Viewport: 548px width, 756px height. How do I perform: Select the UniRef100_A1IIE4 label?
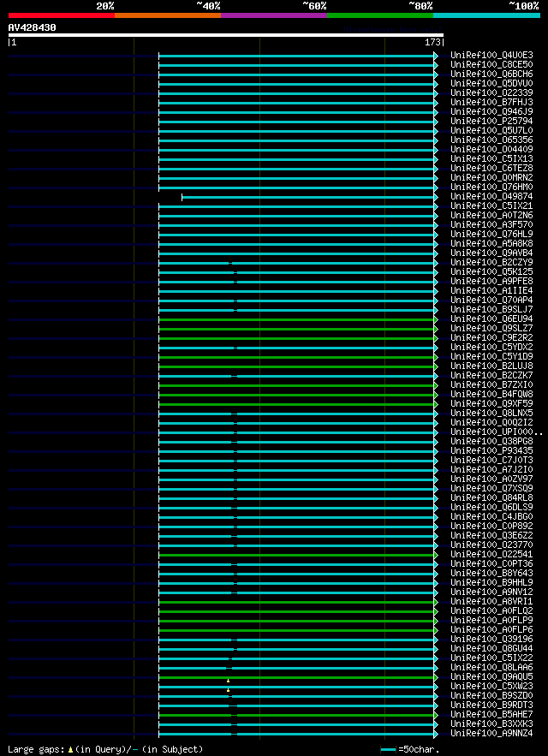[x=491, y=291]
